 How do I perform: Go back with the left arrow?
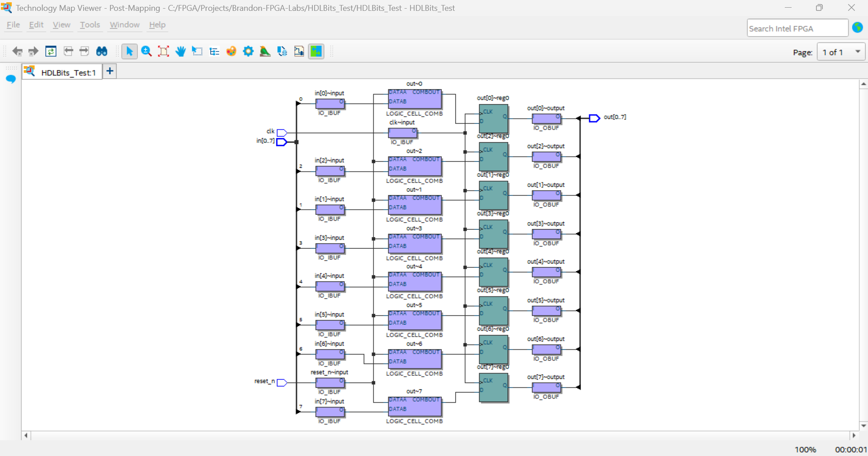[17, 52]
